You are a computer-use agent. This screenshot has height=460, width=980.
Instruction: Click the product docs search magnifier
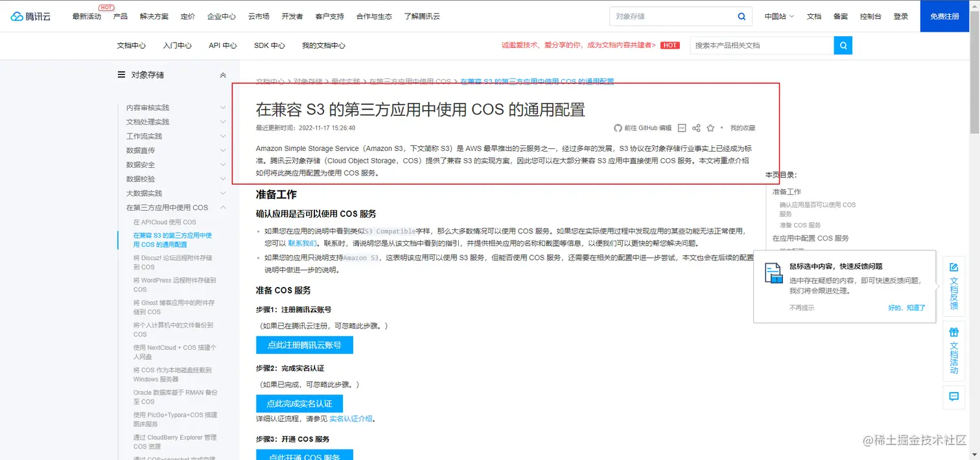click(x=843, y=45)
